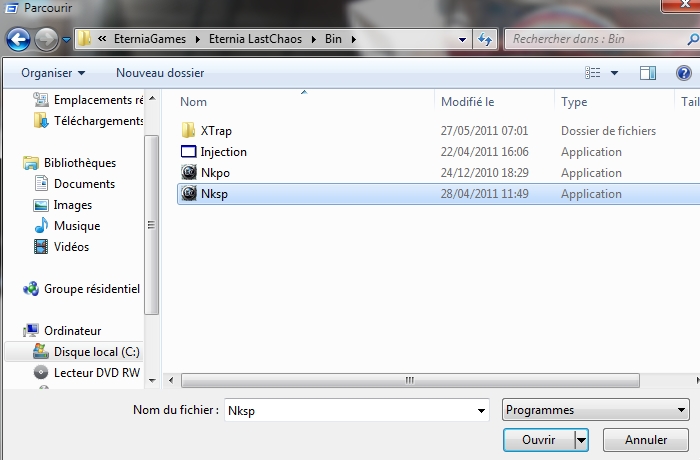Open the Programmes file type dropdown
This screenshot has height=460, width=700.
click(596, 410)
